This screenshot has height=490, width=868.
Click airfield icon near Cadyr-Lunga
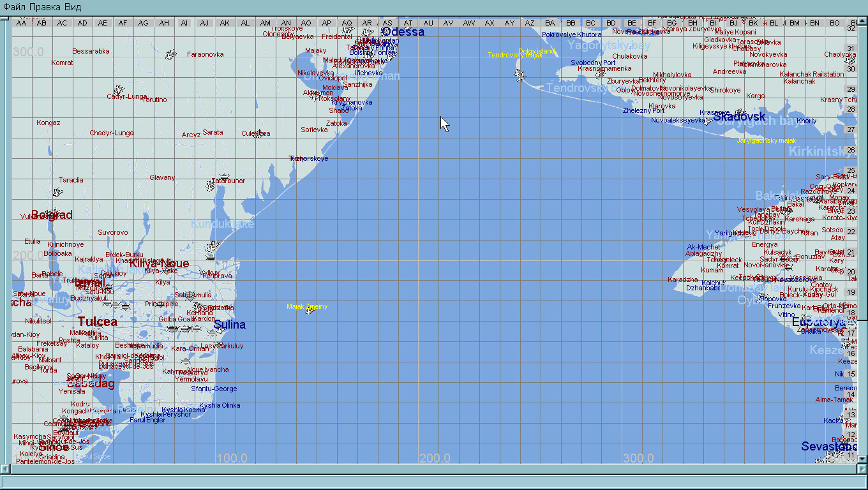118,89
